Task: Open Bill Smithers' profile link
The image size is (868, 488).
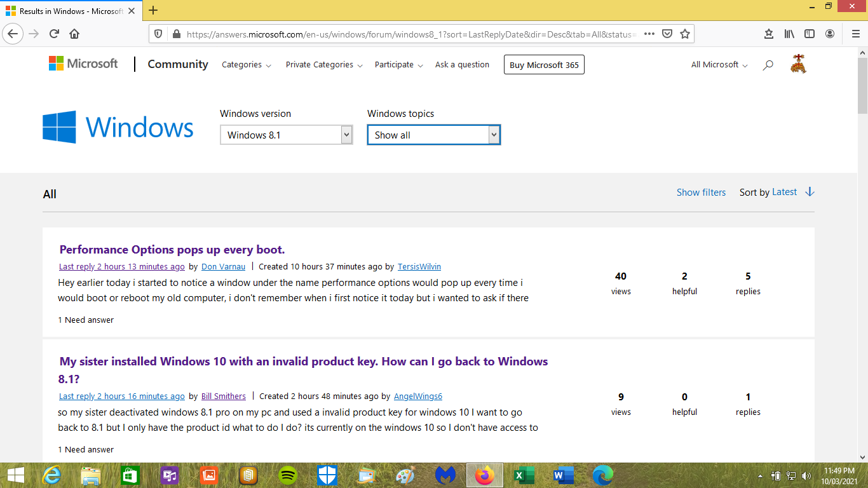Action: pos(224,396)
